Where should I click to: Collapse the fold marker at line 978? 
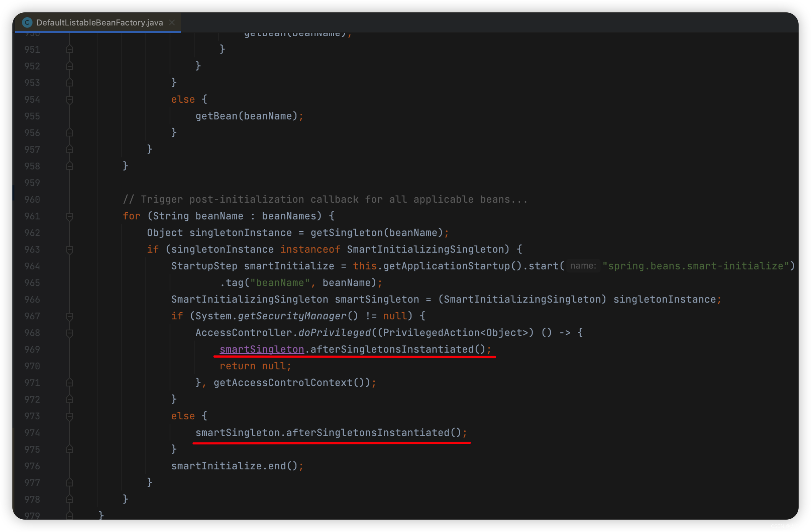pos(70,499)
